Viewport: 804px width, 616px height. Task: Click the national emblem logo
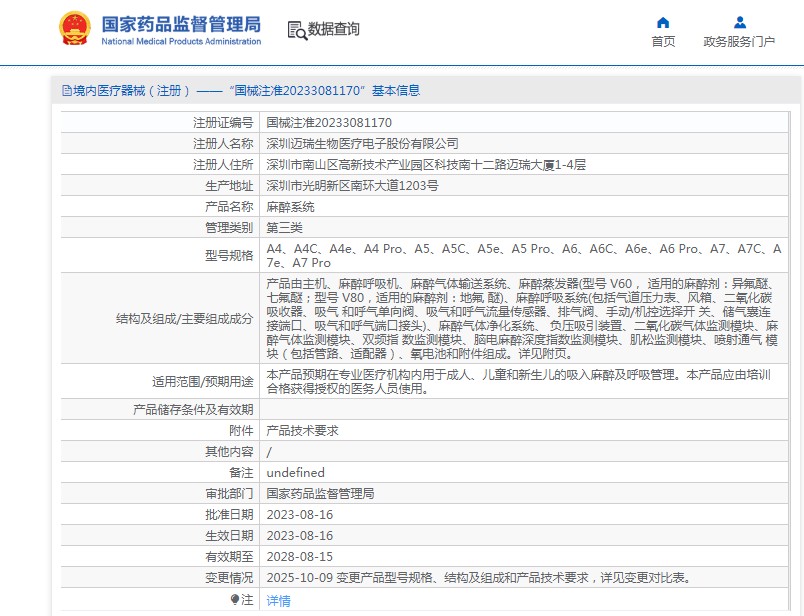[76, 29]
